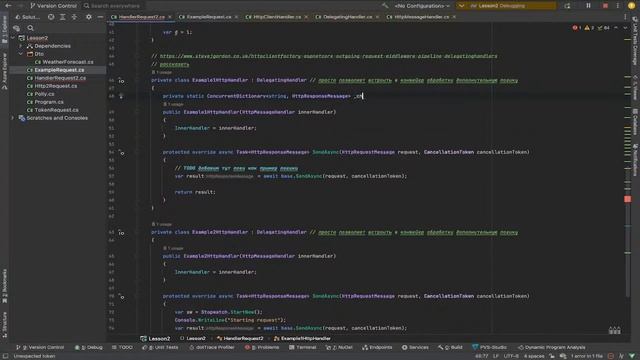Click the Search everywhere field
The width and height of the screenshot is (640, 360).
click(x=111, y=6)
